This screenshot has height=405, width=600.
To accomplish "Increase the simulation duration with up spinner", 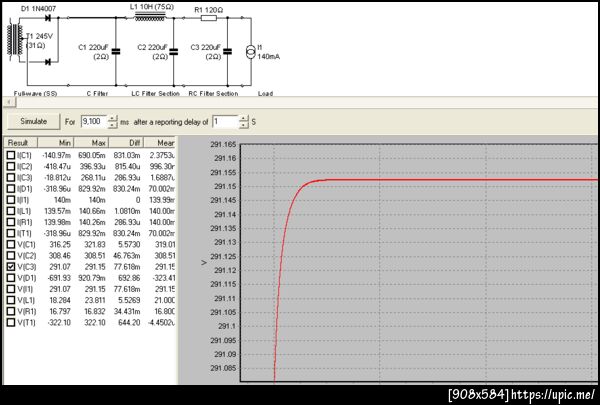I will tap(112, 118).
